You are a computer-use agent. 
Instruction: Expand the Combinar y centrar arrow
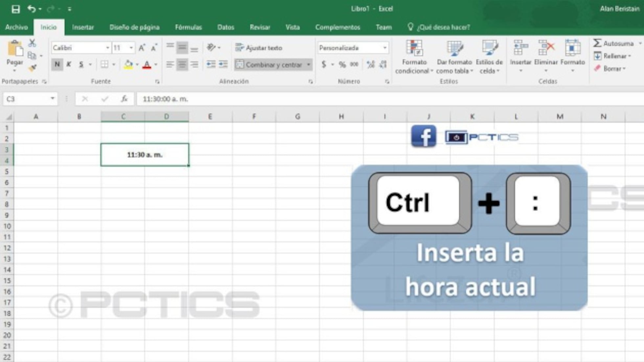309,65
